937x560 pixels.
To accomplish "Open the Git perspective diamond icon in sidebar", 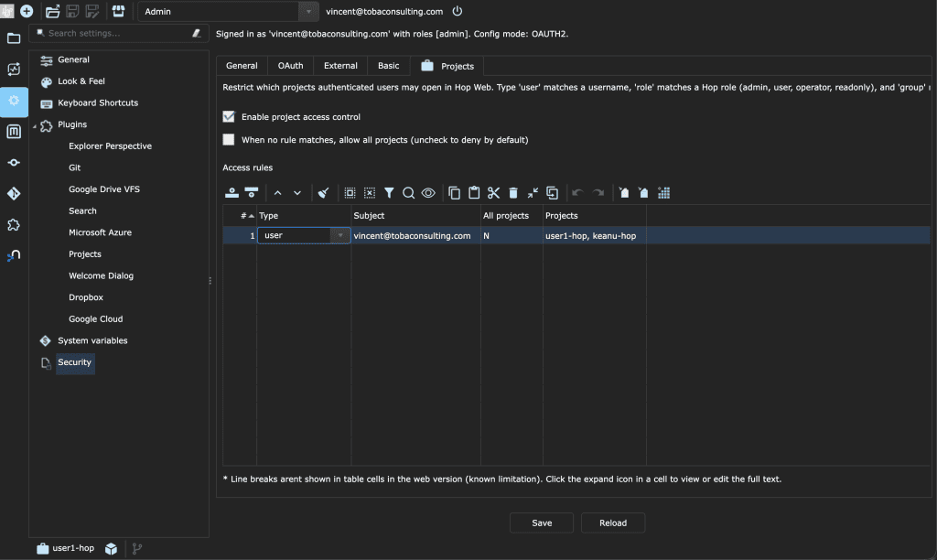I will click(14, 194).
